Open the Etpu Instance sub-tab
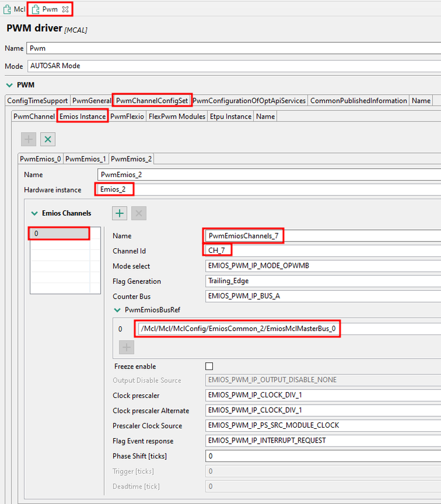Viewport: 441px width, 504px height. tap(231, 116)
